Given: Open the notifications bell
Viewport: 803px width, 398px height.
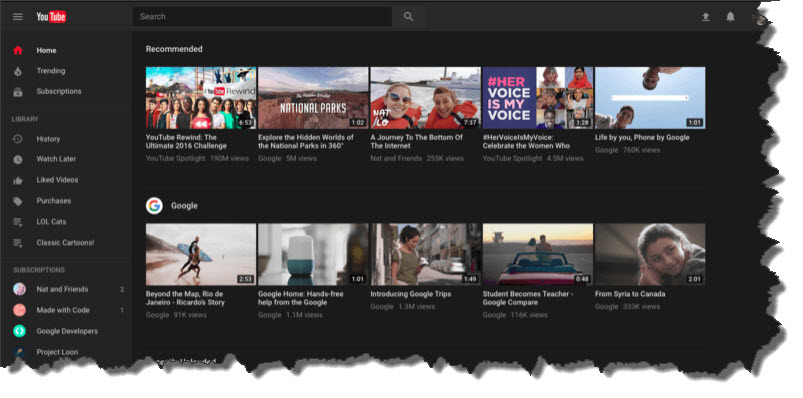Looking at the screenshot, I should point(731,17).
